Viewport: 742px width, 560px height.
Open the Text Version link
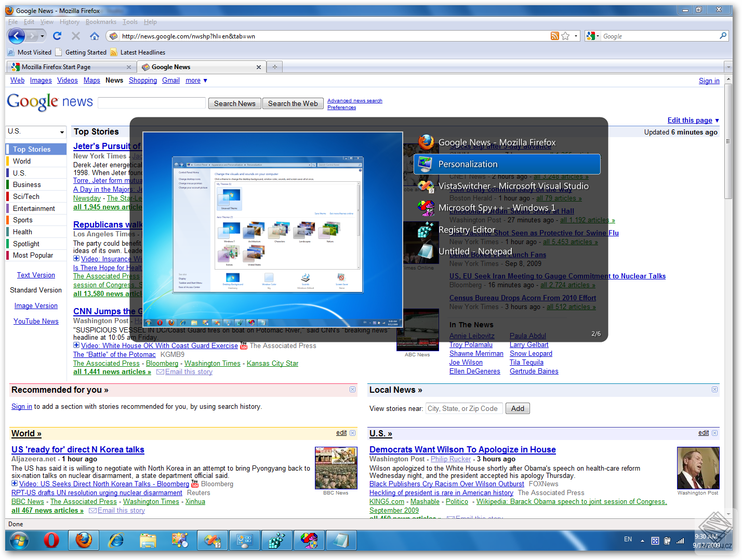point(36,275)
